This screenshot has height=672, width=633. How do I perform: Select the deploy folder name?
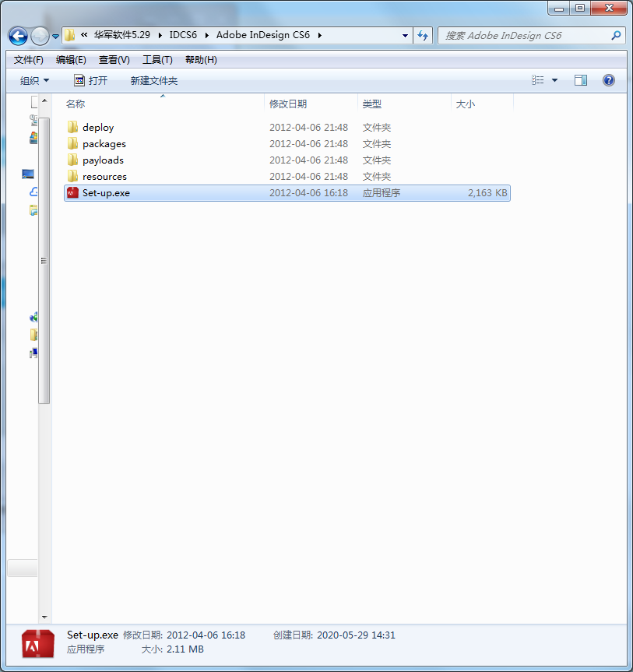click(x=98, y=127)
